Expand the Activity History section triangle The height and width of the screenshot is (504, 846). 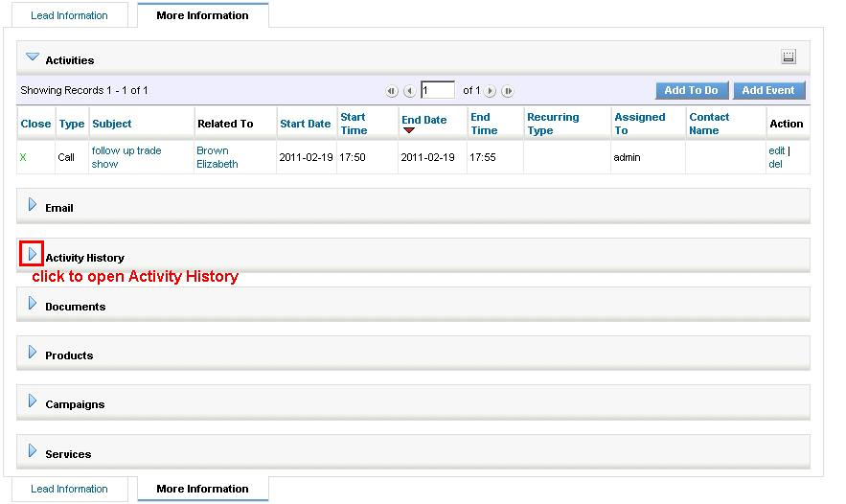click(33, 254)
